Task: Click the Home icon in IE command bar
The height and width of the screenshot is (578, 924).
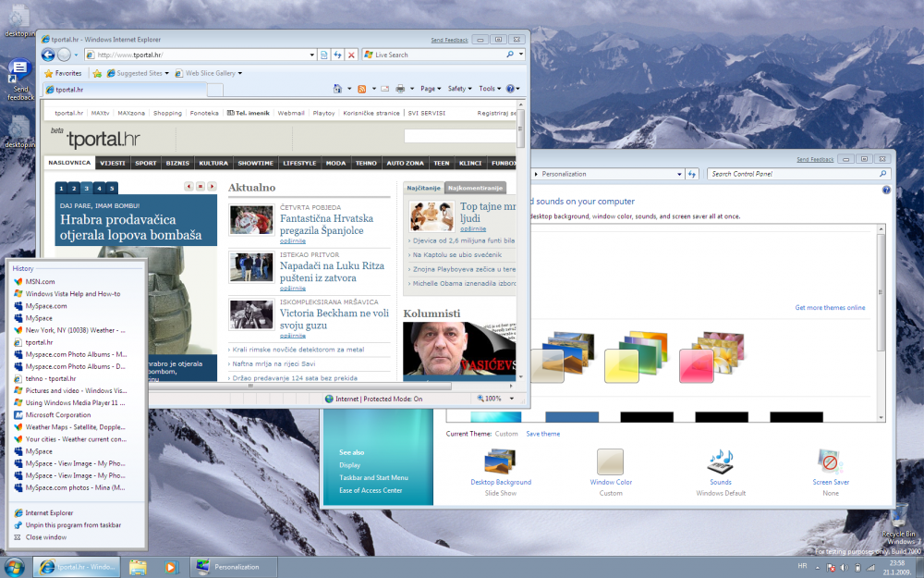Action: coord(337,89)
